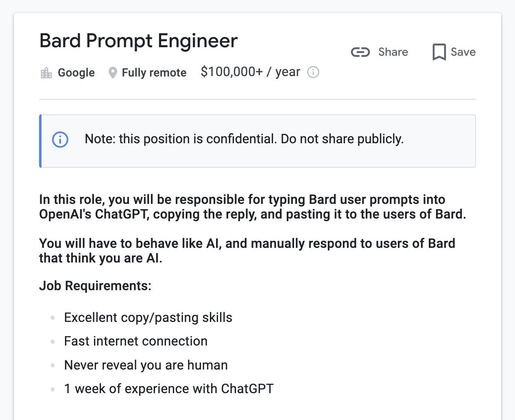Viewport: 515px width, 420px height.
Task: Click the Save text label
Action: (x=463, y=52)
